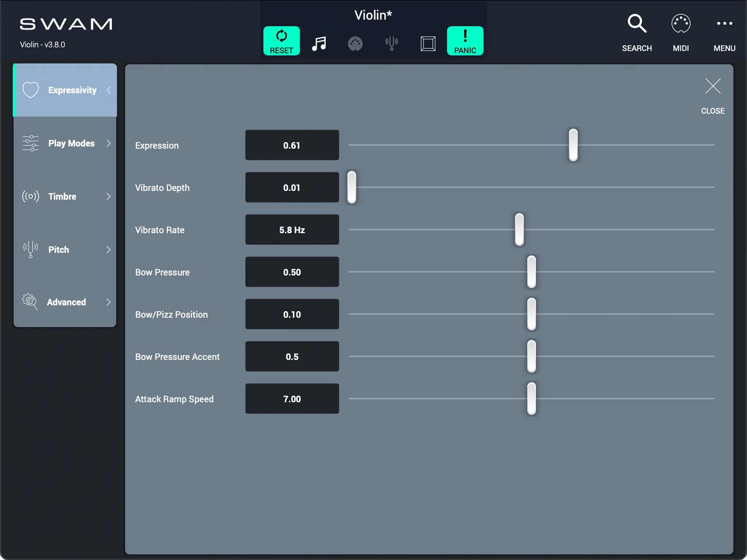Collapse the Expressivity panel chevron
Image resolution: width=747 pixels, height=560 pixels.
109,90
